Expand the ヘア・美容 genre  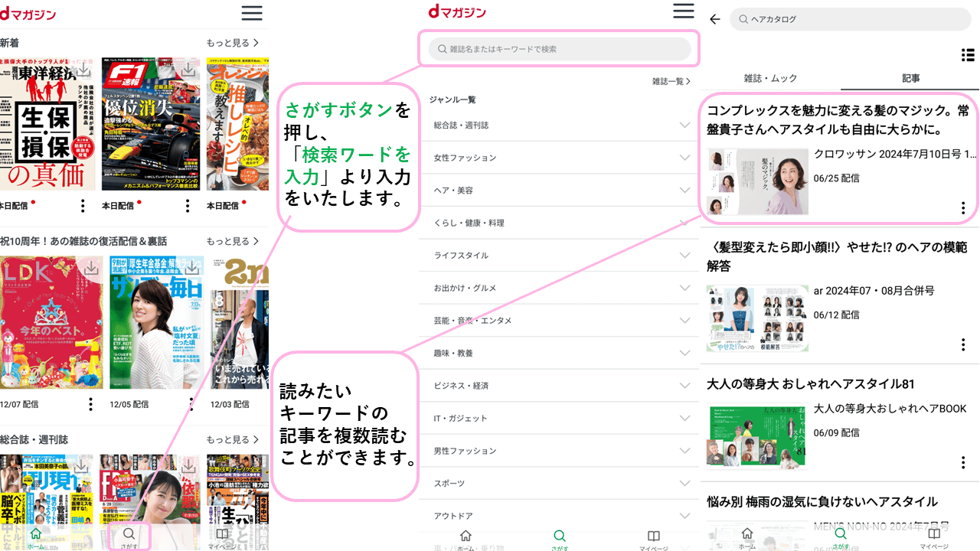685,190
